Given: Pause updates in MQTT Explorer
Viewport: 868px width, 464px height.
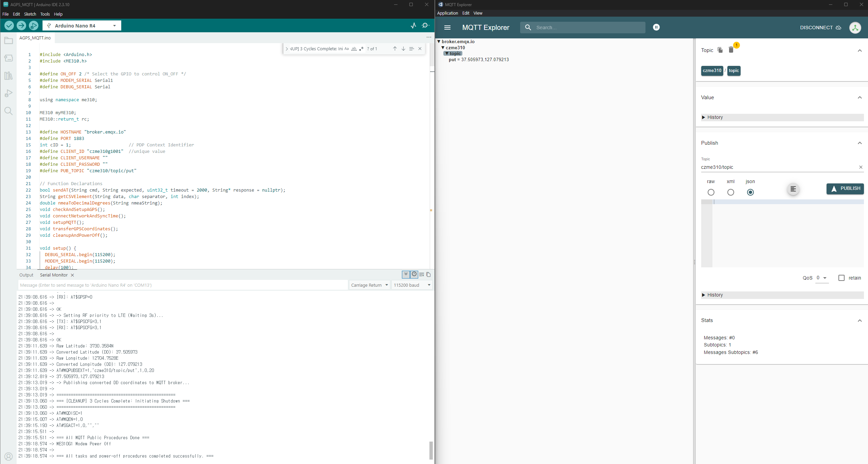Looking at the screenshot, I should point(656,27).
